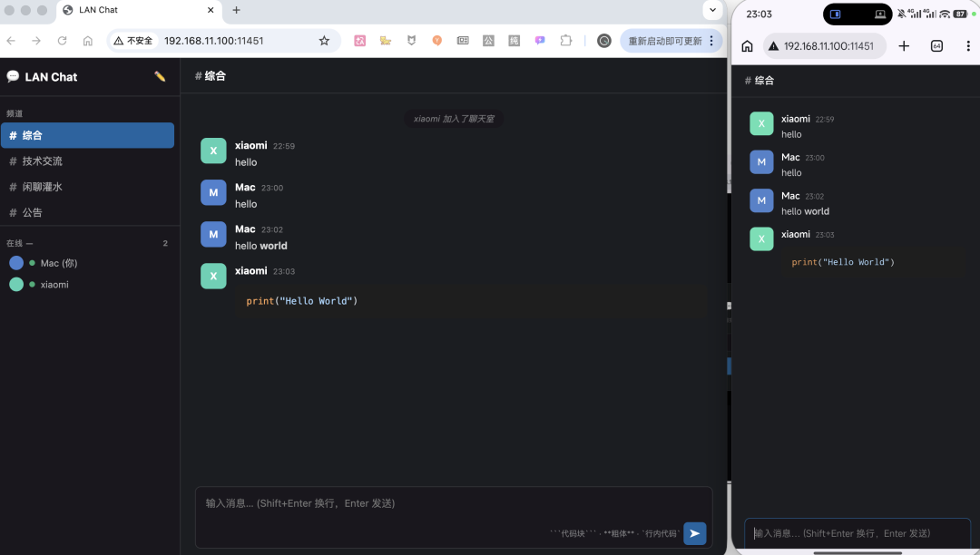Click the LAN Chat sidebar title
Viewport: 980px width, 555px height.
tap(51, 77)
